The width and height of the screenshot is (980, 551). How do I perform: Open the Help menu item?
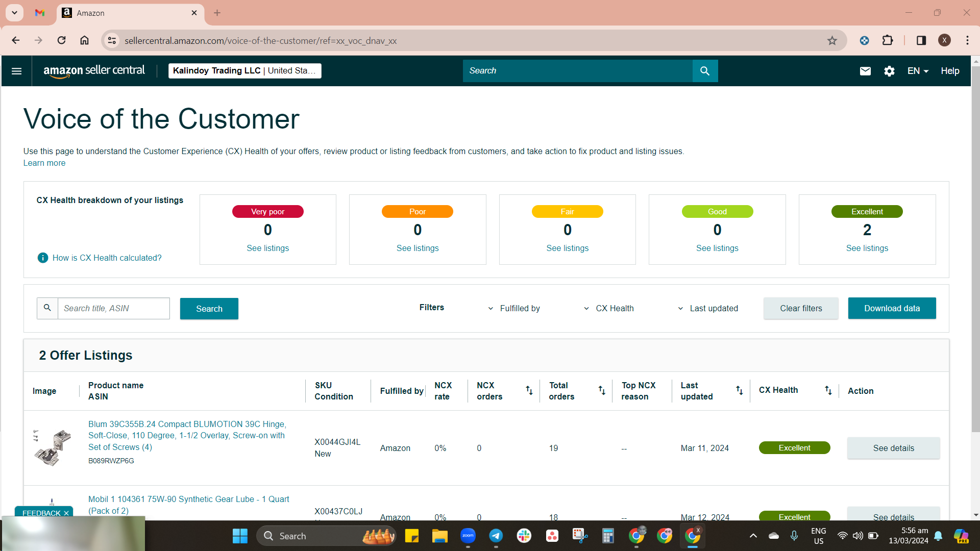950,71
